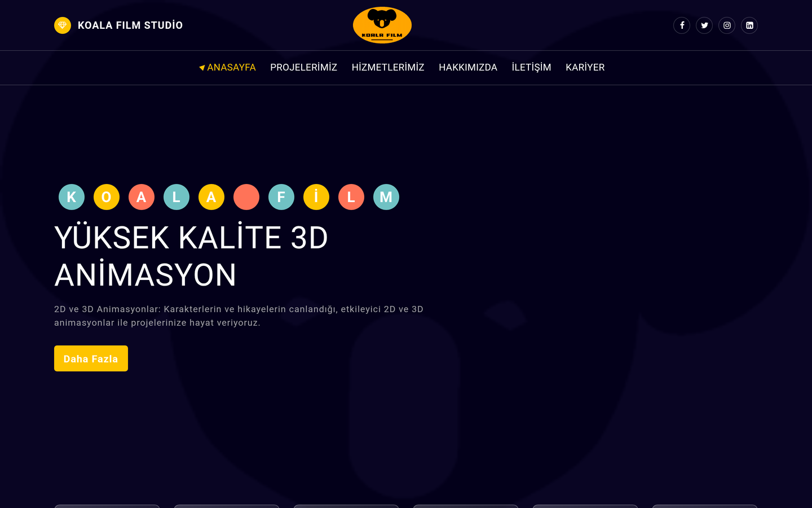This screenshot has width=812, height=508.
Task: Click the KOALA FILM STUDİO site title
Action: (130, 25)
